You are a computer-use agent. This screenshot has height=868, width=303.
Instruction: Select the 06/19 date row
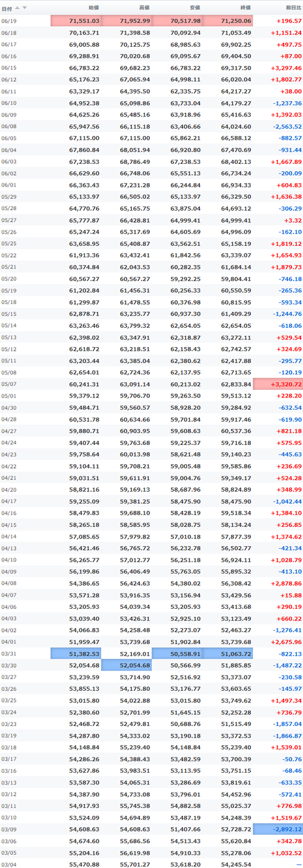(x=151, y=21)
